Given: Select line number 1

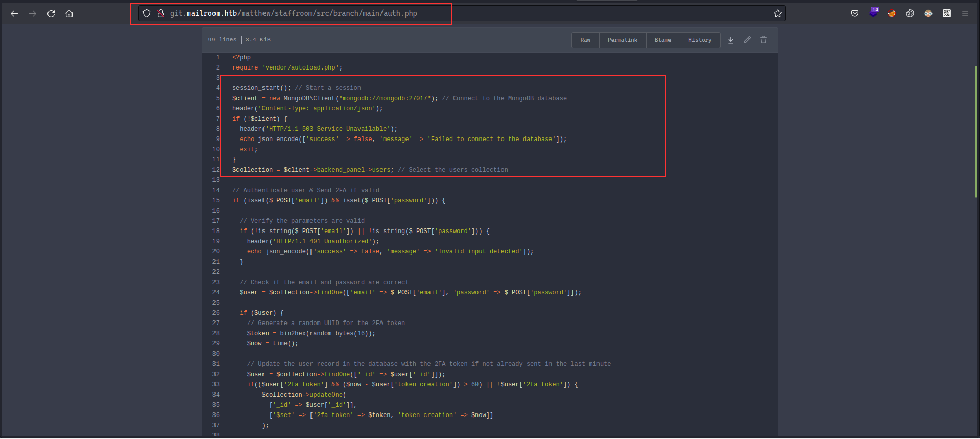Looking at the screenshot, I should click(x=218, y=57).
